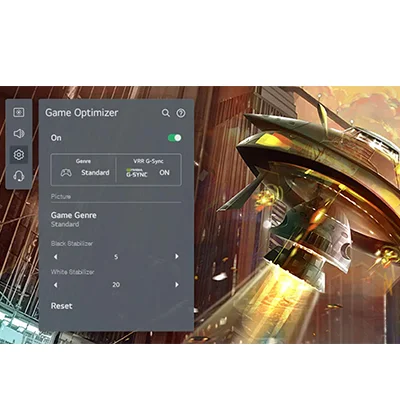Click the Black Stabilizer label
The height and width of the screenshot is (400, 400).
(x=72, y=243)
